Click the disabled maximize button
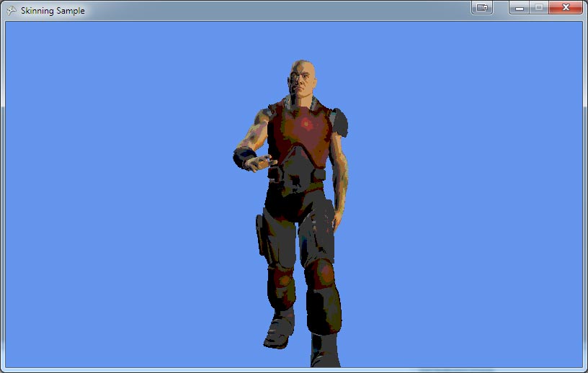The width and height of the screenshot is (588, 373). coord(539,7)
